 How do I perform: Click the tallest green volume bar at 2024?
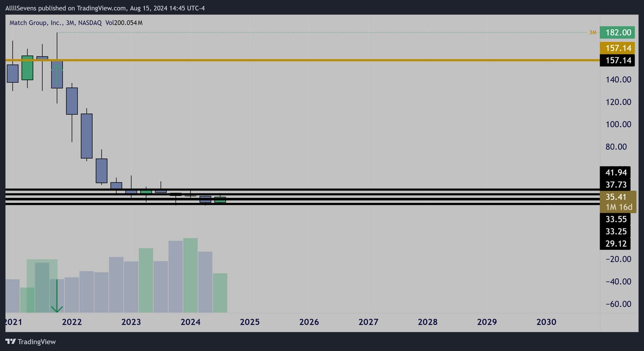[190, 275]
